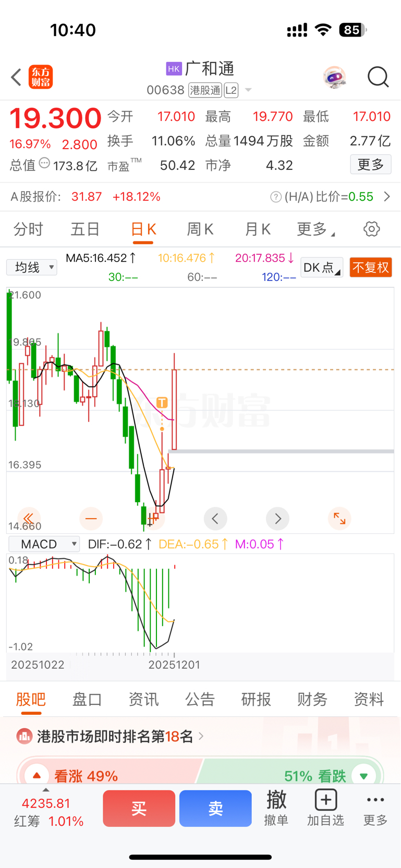Open 更多 quote details button
The image size is (401, 868).
tap(371, 165)
